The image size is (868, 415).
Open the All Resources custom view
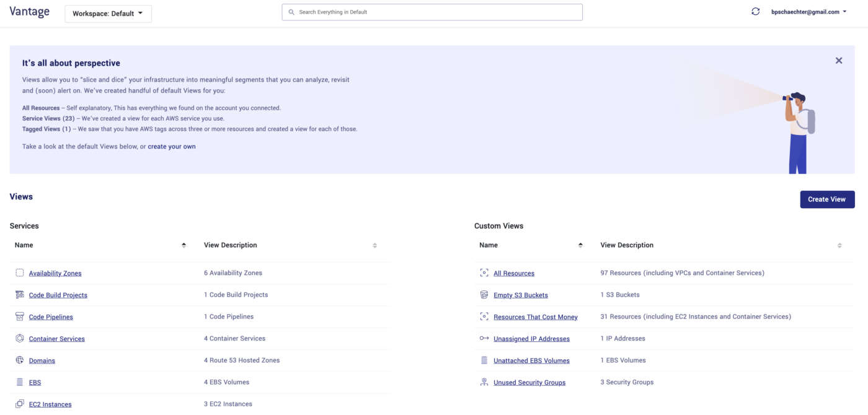[514, 273]
